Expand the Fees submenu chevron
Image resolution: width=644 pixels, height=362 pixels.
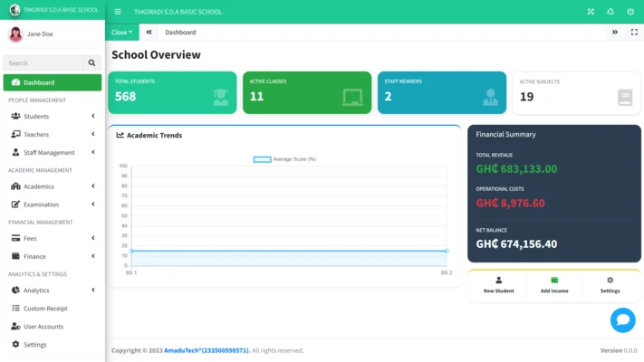click(93, 238)
